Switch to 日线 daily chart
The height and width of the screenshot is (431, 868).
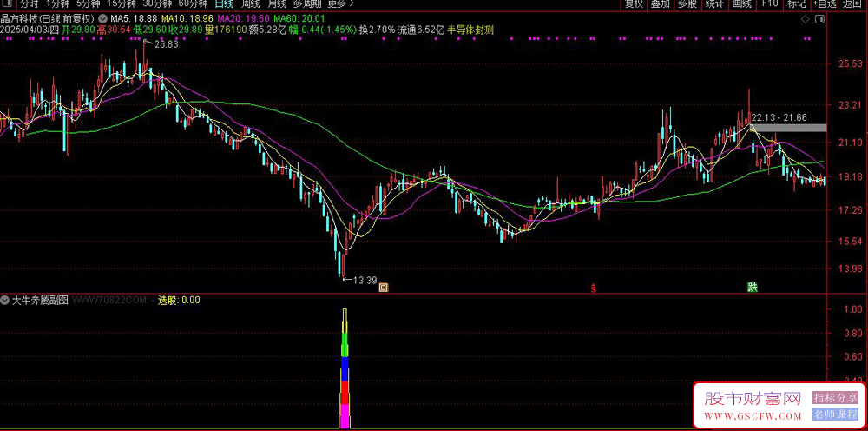224,3
